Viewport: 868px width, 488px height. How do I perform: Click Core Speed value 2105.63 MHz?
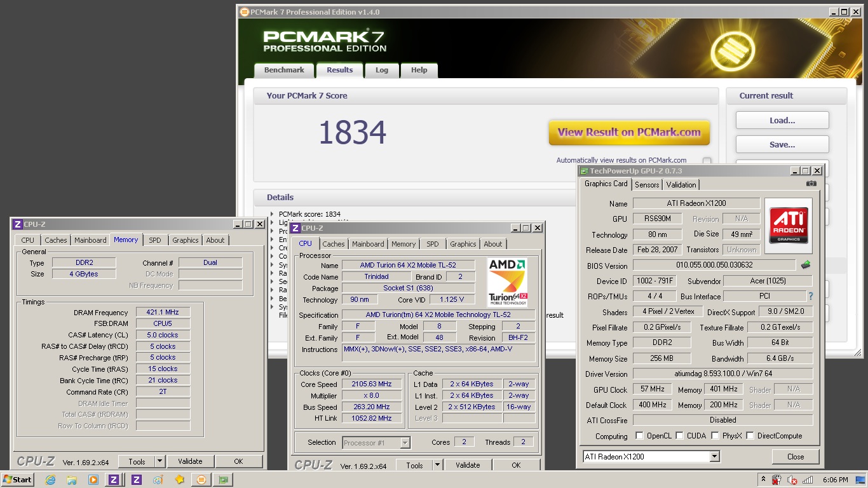click(371, 384)
